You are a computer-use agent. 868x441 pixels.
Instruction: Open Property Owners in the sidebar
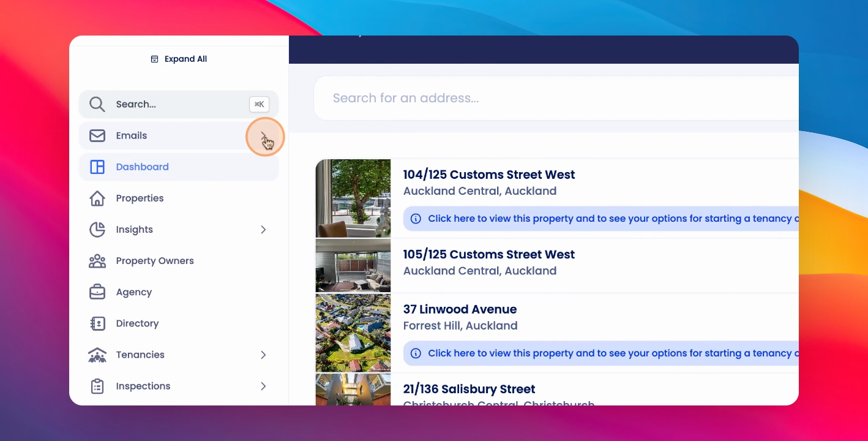coord(179,261)
